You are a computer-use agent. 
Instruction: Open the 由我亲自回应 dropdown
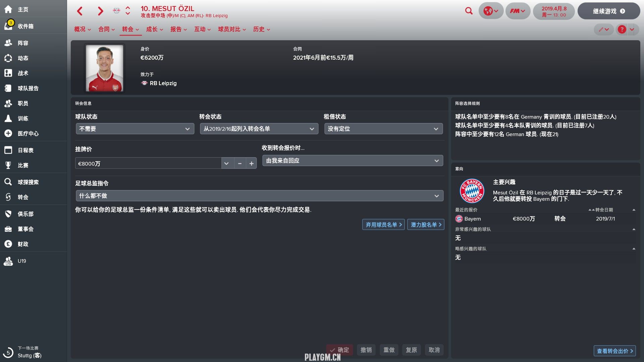coord(353,161)
